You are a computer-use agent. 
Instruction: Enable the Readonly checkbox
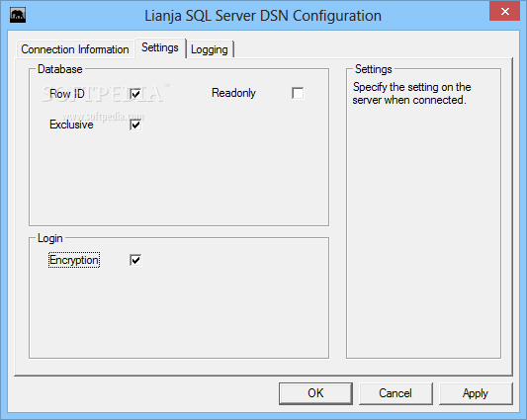click(298, 93)
